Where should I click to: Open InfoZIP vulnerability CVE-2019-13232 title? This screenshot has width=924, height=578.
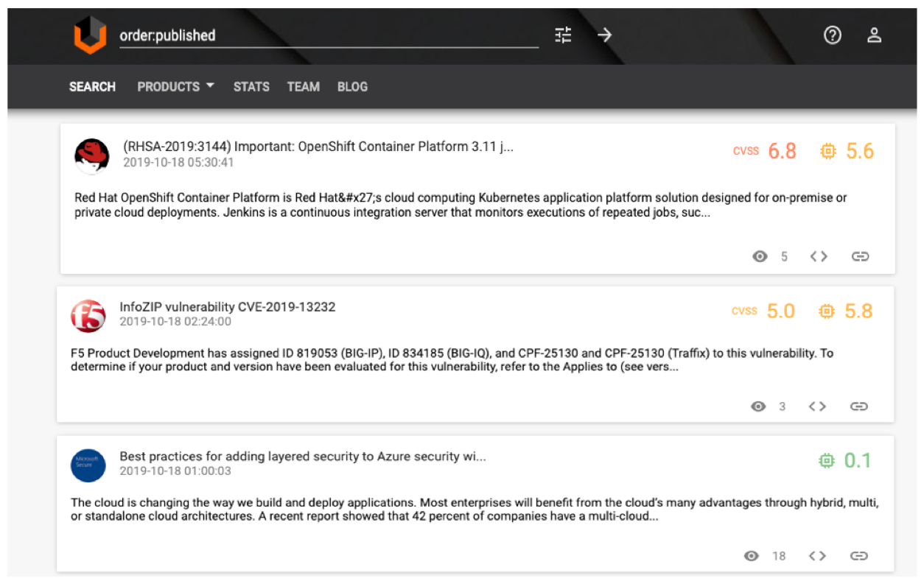coord(228,307)
